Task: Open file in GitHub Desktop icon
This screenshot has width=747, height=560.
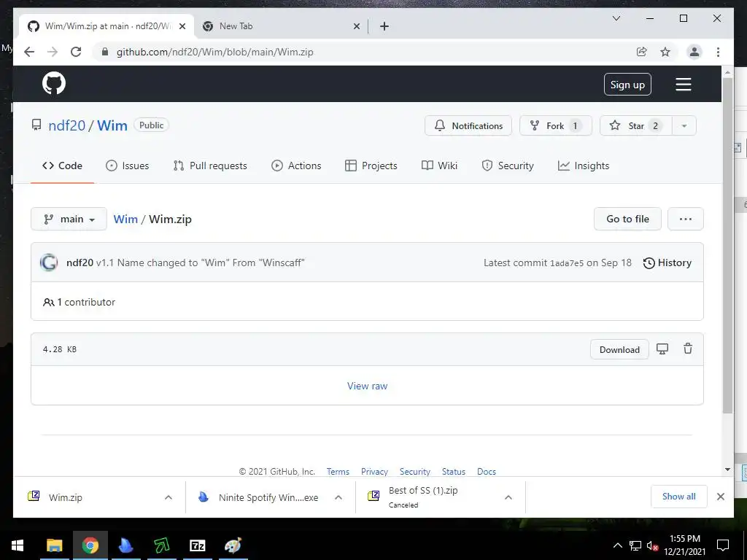Action: pyautogui.click(x=662, y=349)
